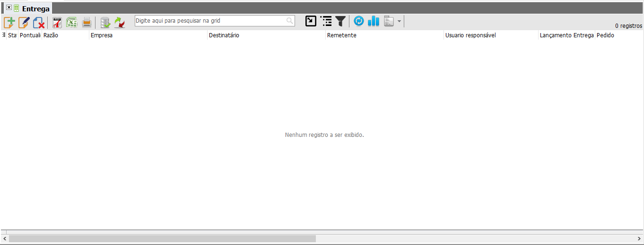Select the Entrega tab
644x245 pixels.
[x=35, y=8]
